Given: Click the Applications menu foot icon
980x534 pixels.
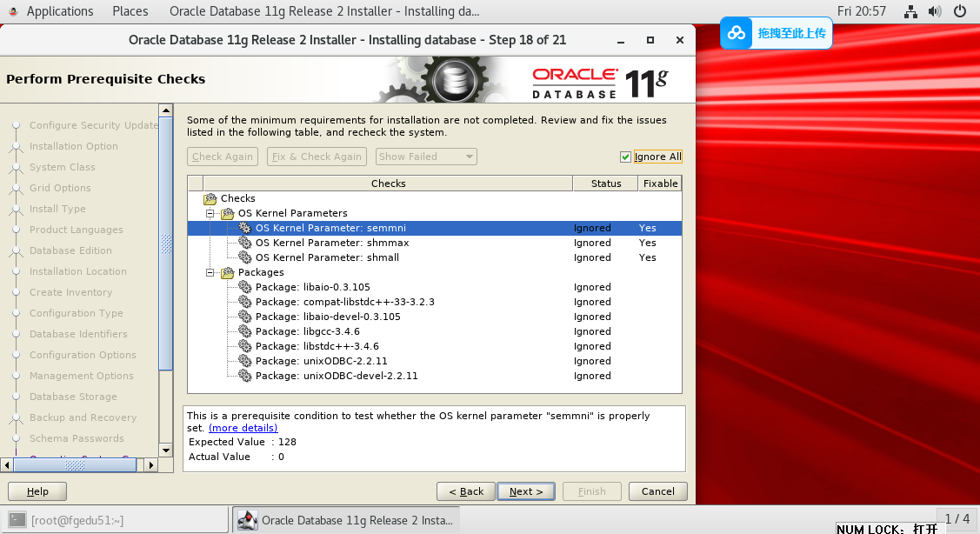Looking at the screenshot, I should 13,11.
